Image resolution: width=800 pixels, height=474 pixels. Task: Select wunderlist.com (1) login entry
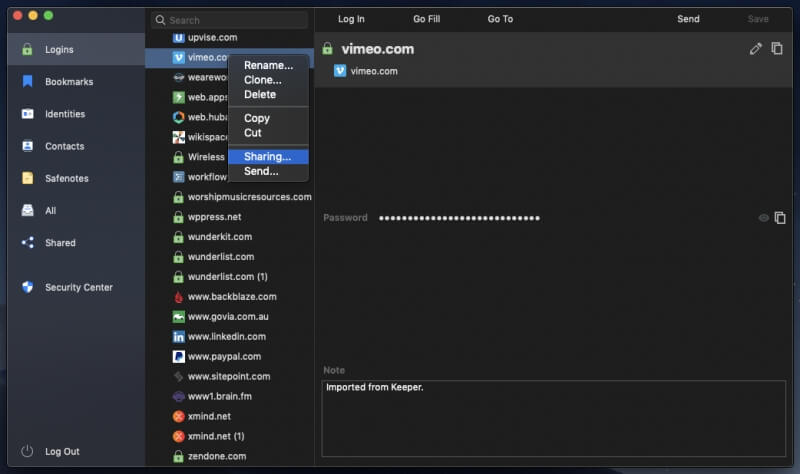(x=230, y=277)
